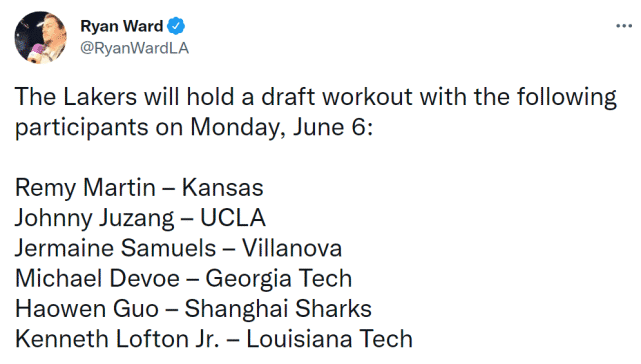This screenshot has width=641, height=364.
Task: Select the name Michael Devoe
Action: point(97,279)
